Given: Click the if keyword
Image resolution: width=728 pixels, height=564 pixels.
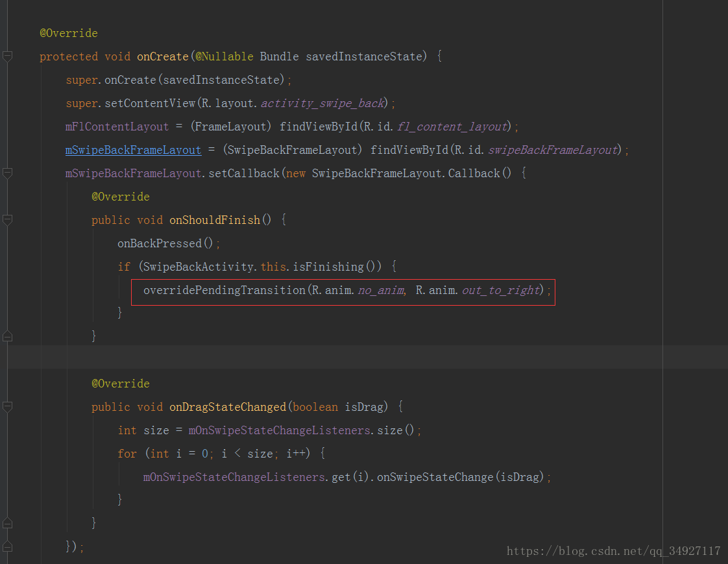Looking at the screenshot, I should (x=124, y=267).
